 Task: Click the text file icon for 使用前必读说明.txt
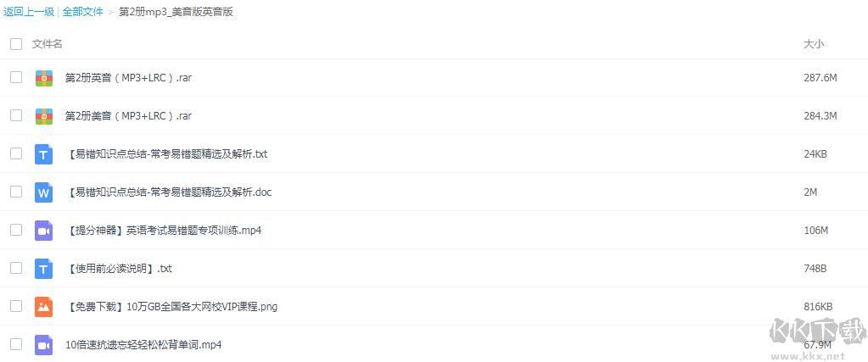click(44, 269)
